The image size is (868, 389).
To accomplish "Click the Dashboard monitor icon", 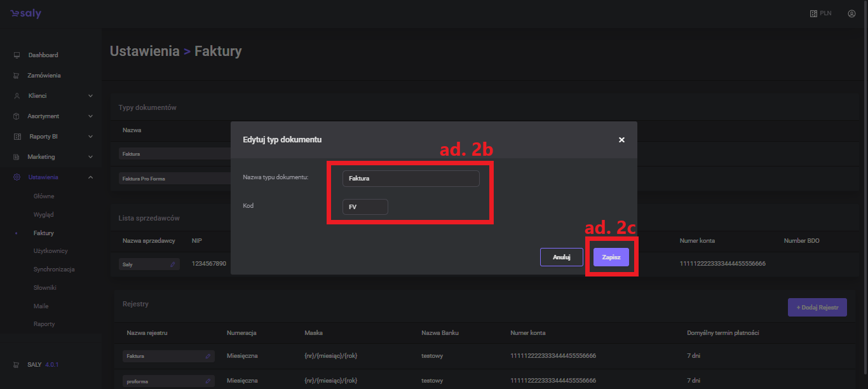I will click(x=17, y=55).
